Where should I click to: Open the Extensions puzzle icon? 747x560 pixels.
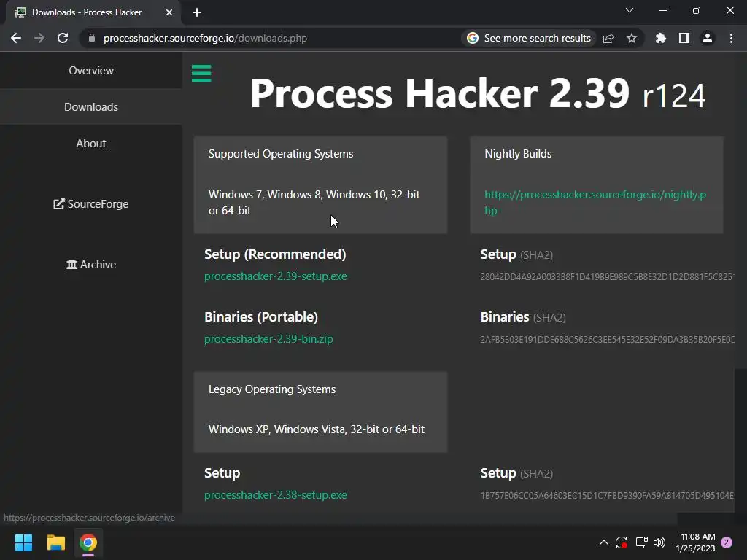click(x=660, y=38)
